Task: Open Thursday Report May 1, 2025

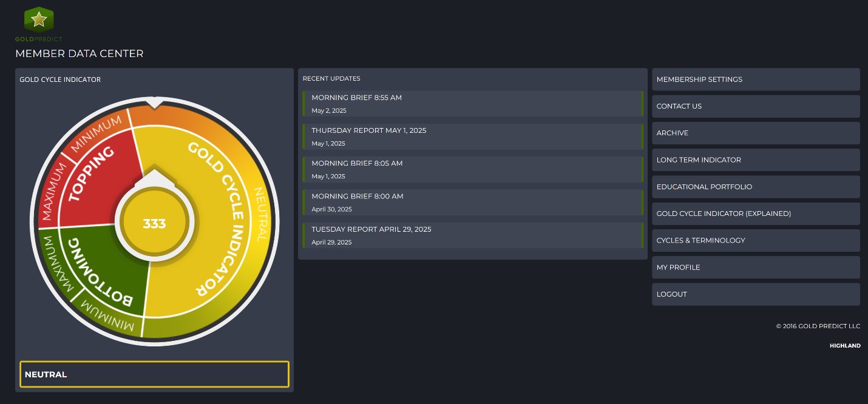Action: pos(473,136)
